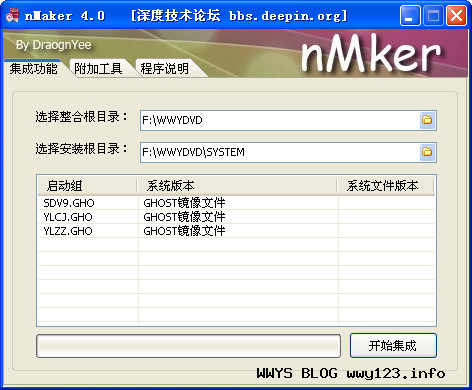Viewport: 472px width, 390px height.
Task: Close the nMaker window
Action: point(456,16)
